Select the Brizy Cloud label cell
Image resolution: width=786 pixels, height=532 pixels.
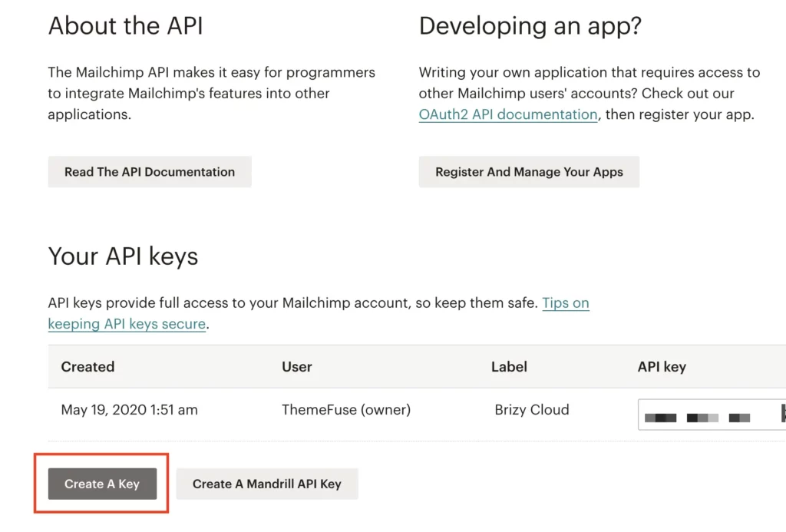tap(531, 410)
